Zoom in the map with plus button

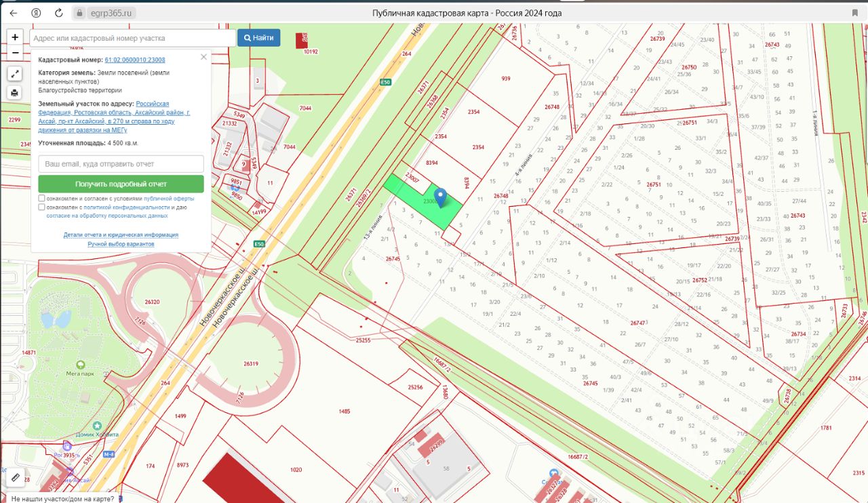click(15, 37)
